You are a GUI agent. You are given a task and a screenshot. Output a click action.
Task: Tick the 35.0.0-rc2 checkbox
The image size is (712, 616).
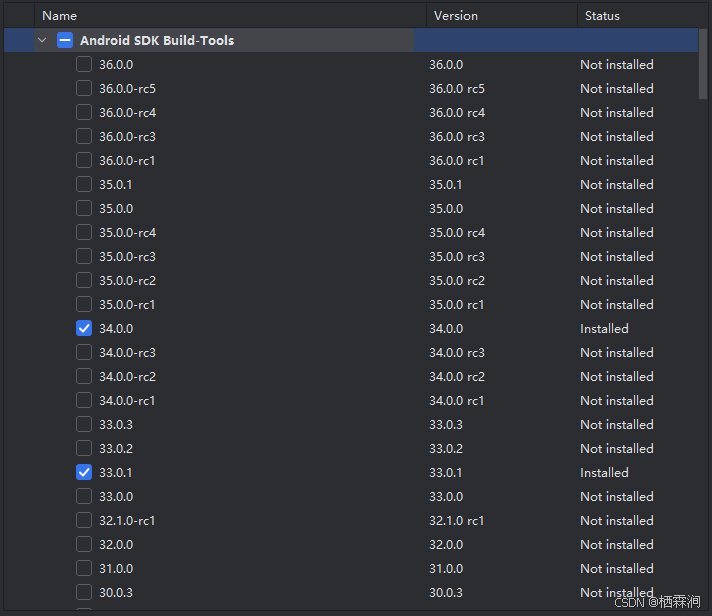(x=84, y=281)
